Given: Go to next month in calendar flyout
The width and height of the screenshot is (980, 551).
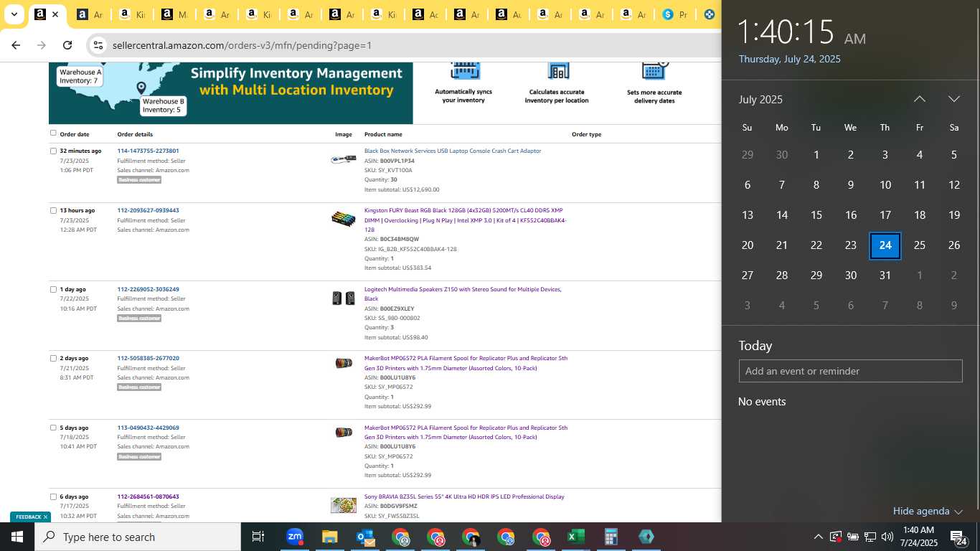Looking at the screenshot, I should 953,99.
